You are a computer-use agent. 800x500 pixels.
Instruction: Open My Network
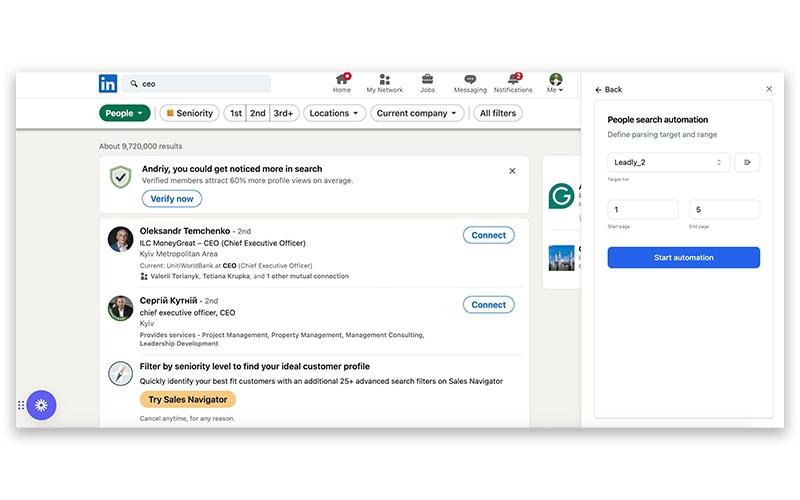(x=385, y=83)
